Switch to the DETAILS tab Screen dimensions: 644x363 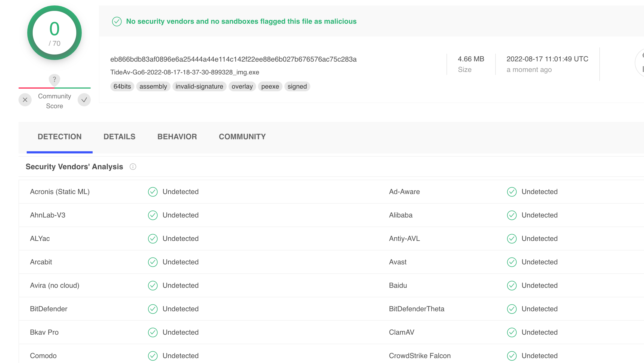coord(119,137)
